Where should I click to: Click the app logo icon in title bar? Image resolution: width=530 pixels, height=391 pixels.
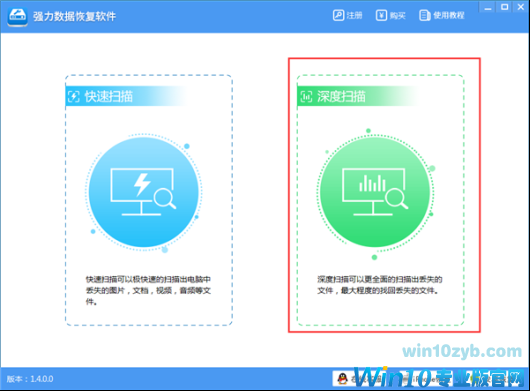point(17,16)
